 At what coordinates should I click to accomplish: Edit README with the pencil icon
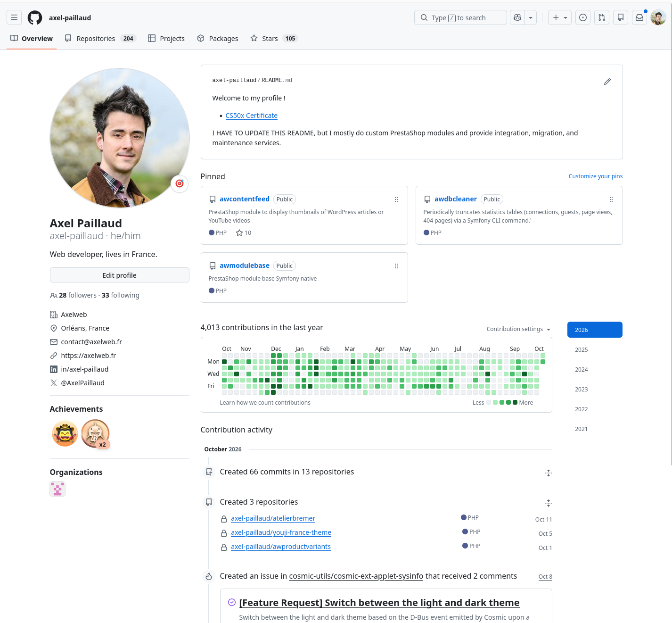point(607,82)
